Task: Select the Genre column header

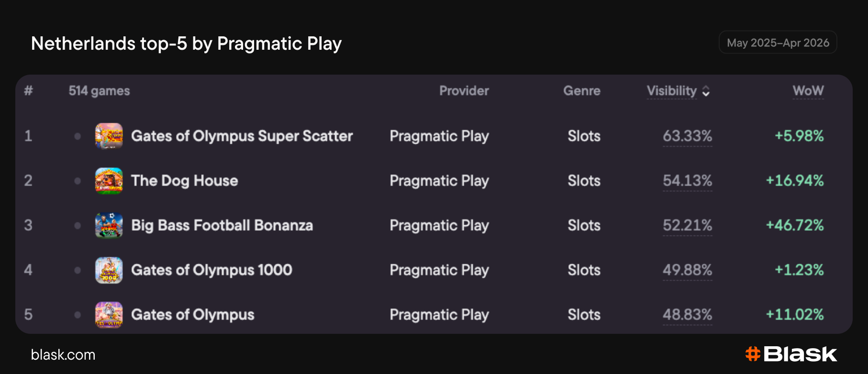Action: click(582, 91)
